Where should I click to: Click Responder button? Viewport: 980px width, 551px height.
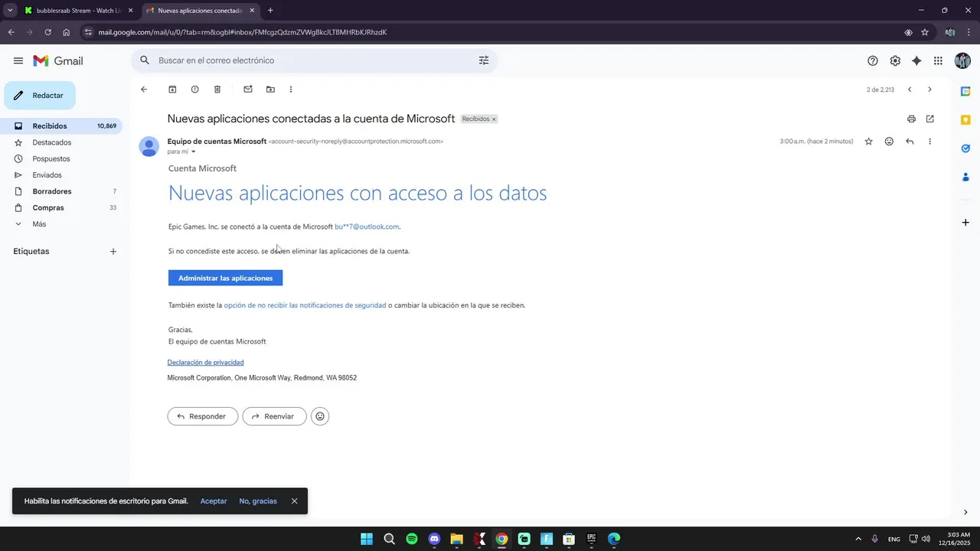coord(203,416)
